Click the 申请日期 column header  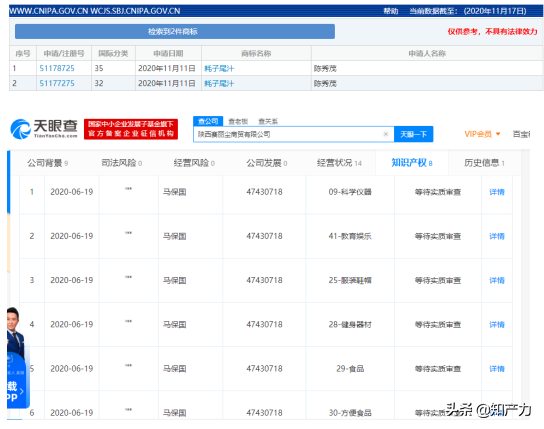pos(168,53)
